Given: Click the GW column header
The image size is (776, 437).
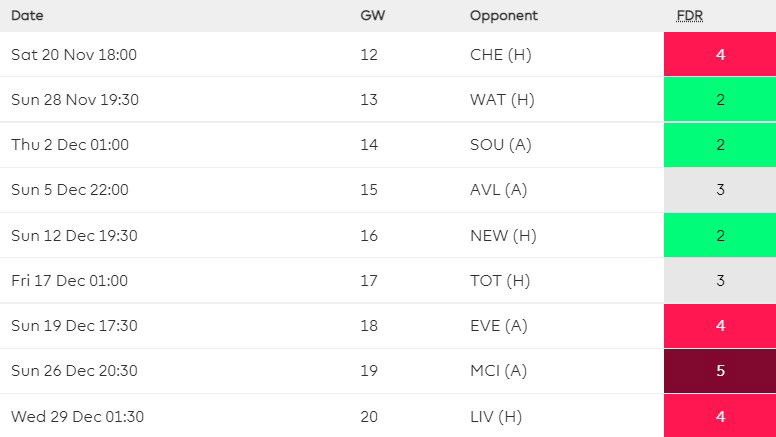Looking at the screenshot, I should (x=370, y=16).
